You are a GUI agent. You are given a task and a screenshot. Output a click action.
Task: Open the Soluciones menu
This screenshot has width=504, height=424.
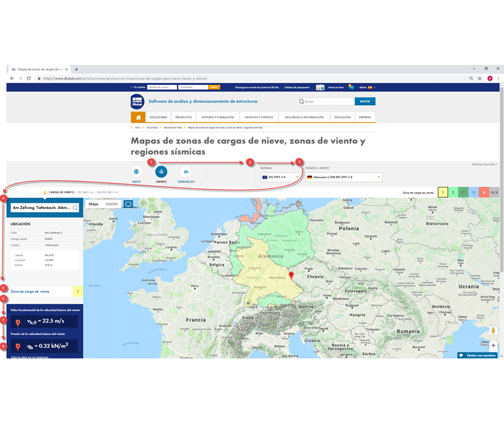point(158,117)
